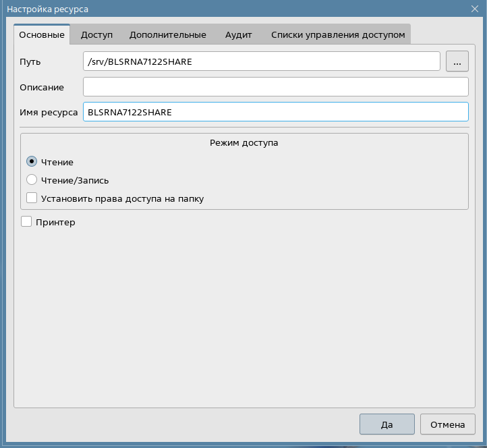Screen dimensions: 487x448
Task: Click the Режим доступа heading text
Action: [244, 143]
